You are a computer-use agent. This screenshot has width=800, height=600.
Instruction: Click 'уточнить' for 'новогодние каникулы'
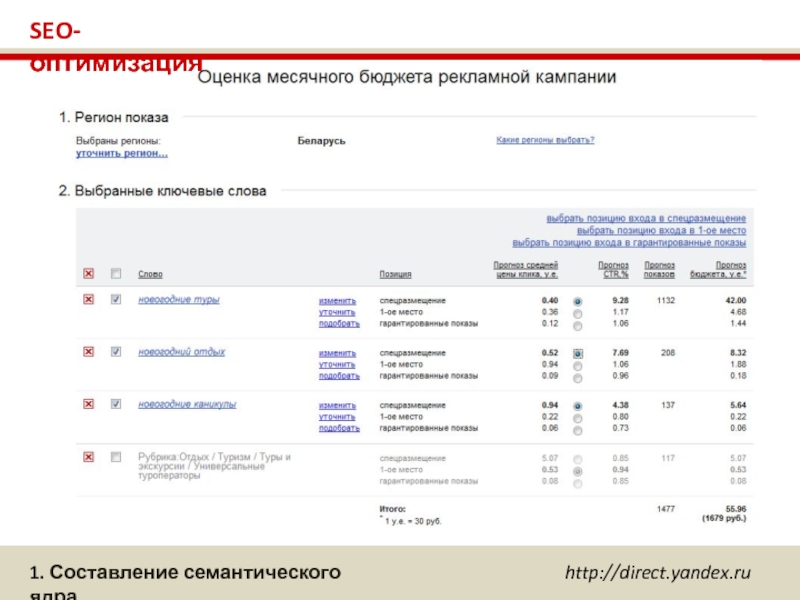coord(337,417)
